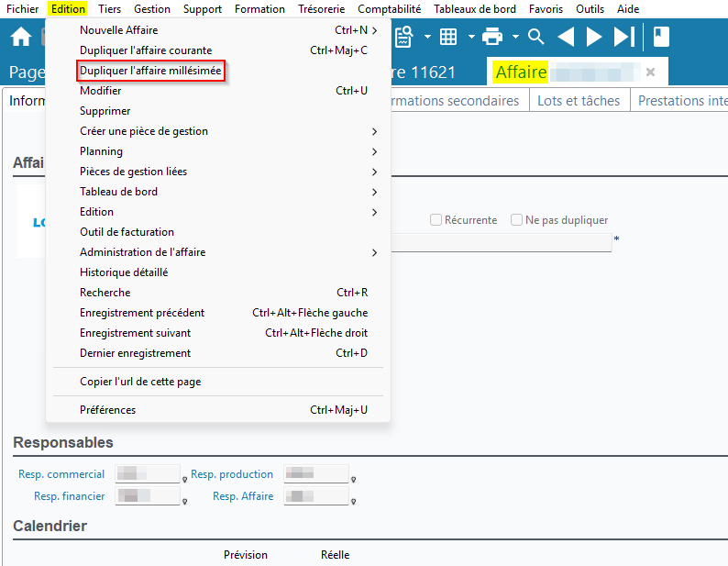Close the Affaire tab
Viewport: 728px width, 566px height.
650,72
